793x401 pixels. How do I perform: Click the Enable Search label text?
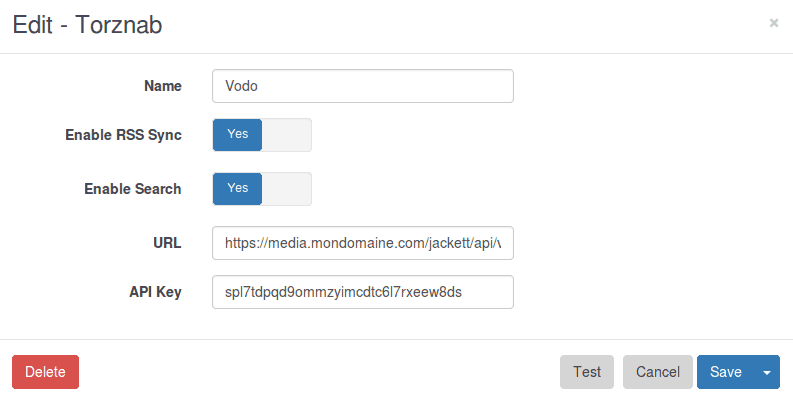[133, 189]
